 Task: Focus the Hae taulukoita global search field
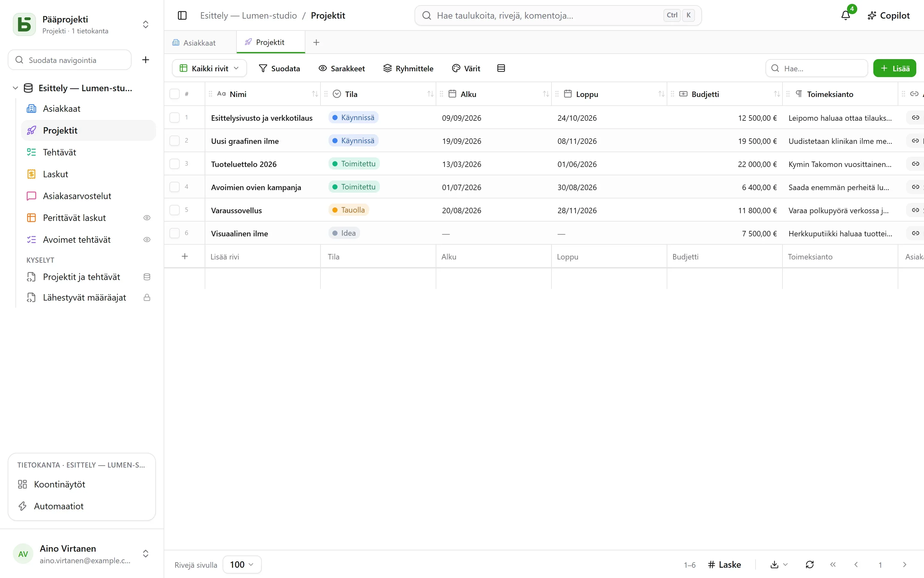558,15
